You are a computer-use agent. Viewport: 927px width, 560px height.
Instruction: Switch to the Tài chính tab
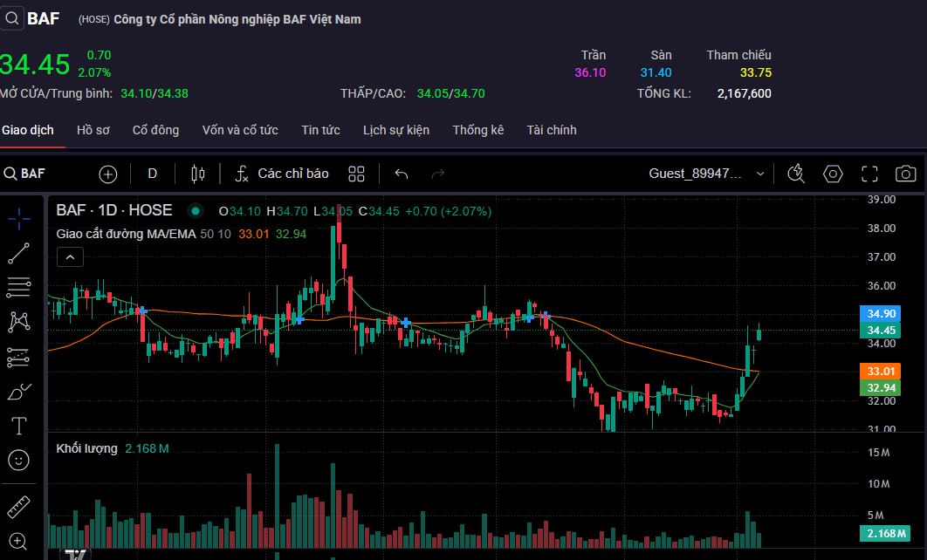click(x=551, y=130)
